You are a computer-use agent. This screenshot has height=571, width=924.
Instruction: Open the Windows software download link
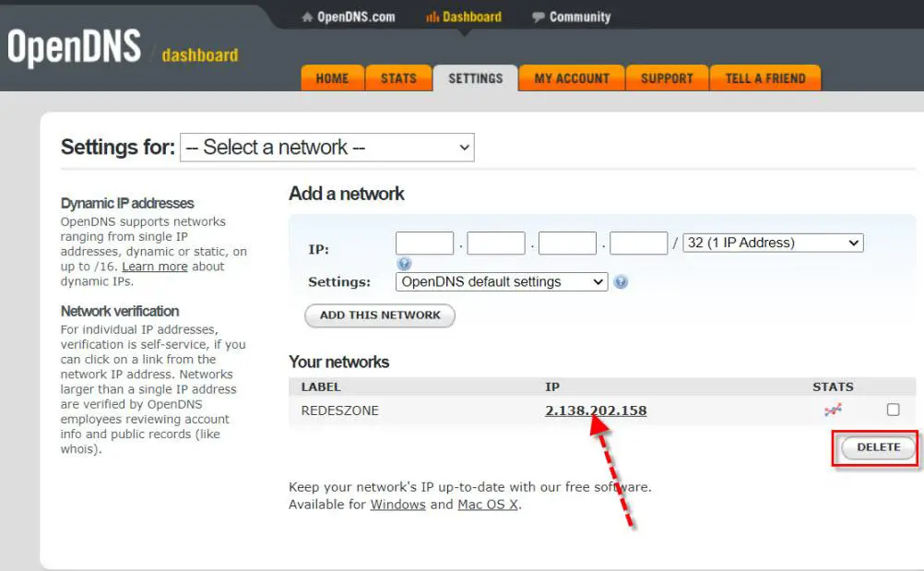point(397,505)
